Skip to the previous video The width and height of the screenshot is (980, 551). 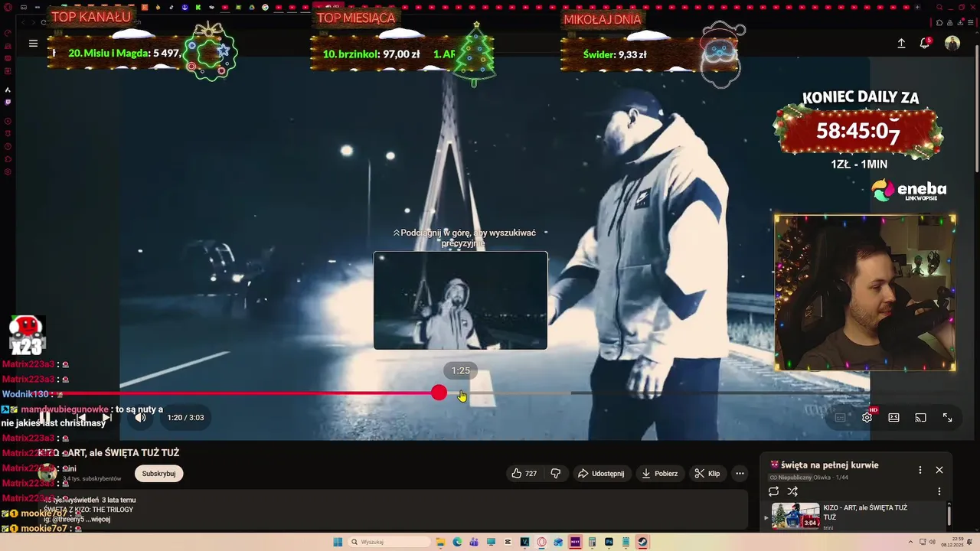click(81, 417)
